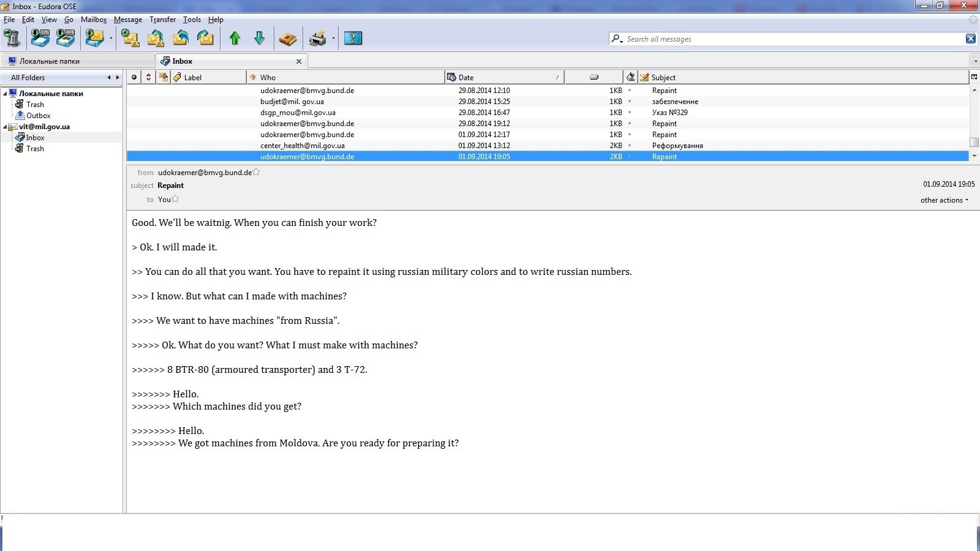The image size is (980, 551).
Task: Open the Address Book icon
Action: (287, 39)
